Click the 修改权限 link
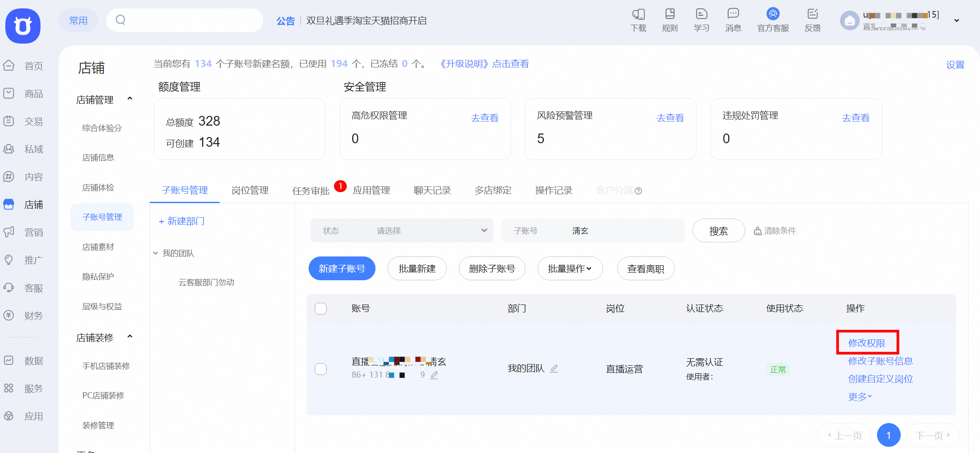The height and width of the screenshot is (453, 980). [867, 342]
